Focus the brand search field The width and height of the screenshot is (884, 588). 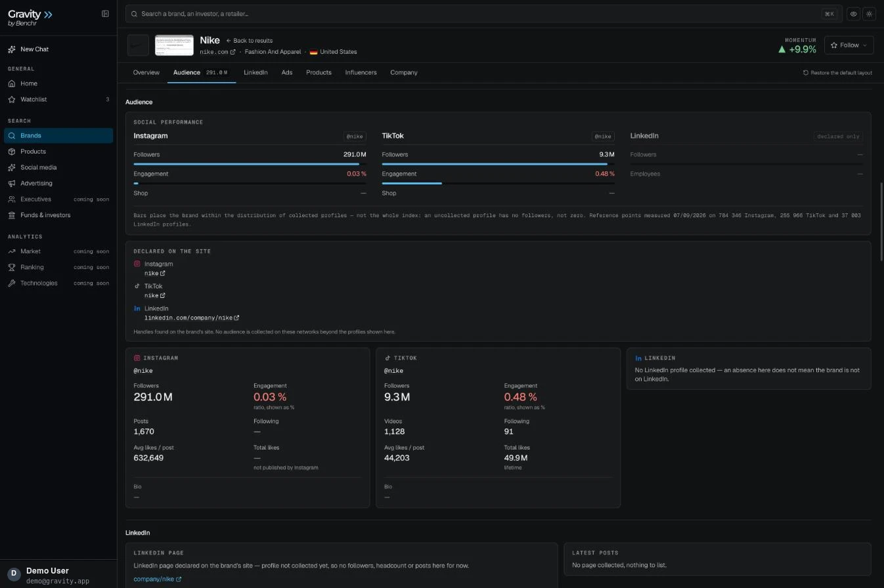click(483, 14)
